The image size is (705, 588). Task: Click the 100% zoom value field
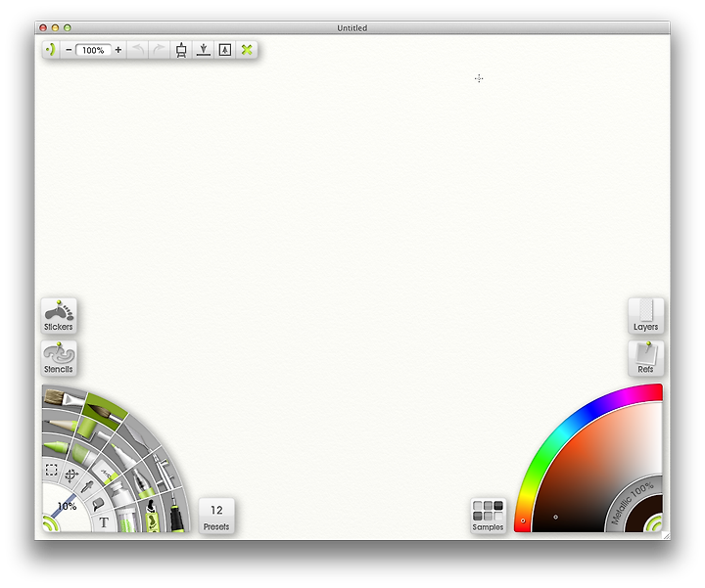93,50
